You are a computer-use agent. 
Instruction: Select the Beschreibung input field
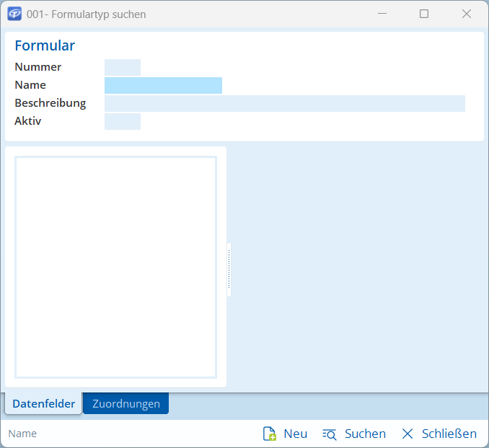point(285,104)
